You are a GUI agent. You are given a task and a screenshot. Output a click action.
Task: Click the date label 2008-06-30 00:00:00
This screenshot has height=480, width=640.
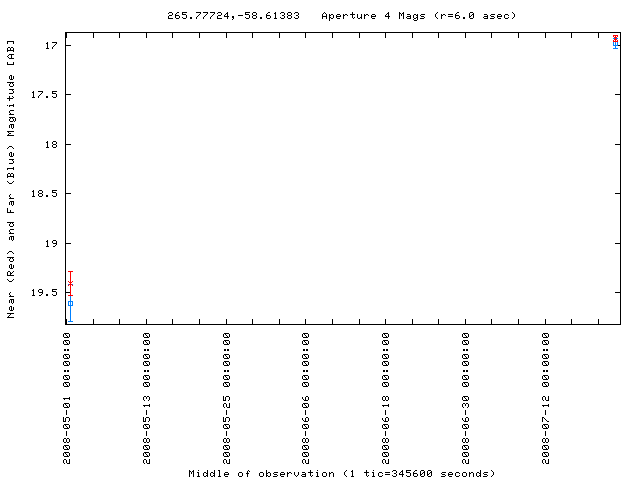pyautogui.click(x=466, y=398)
